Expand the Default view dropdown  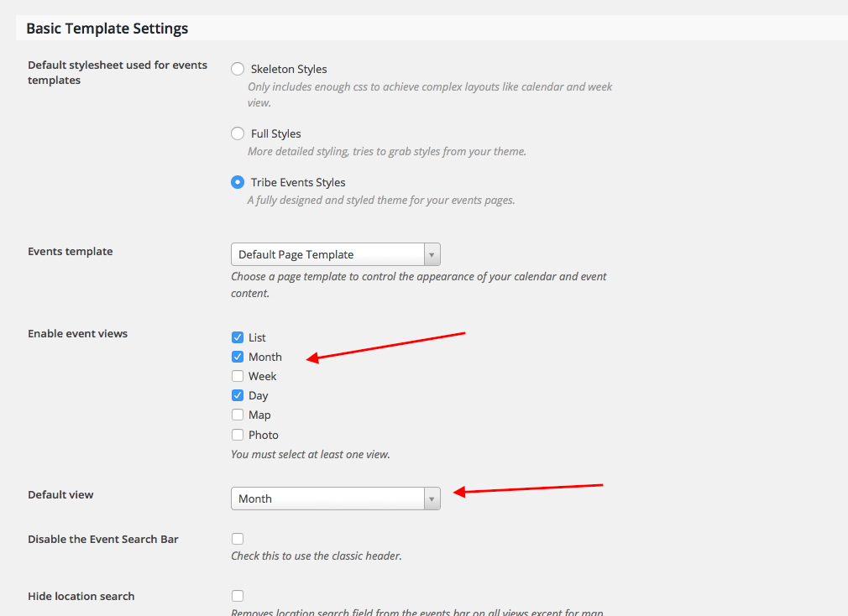coord(335,499)
